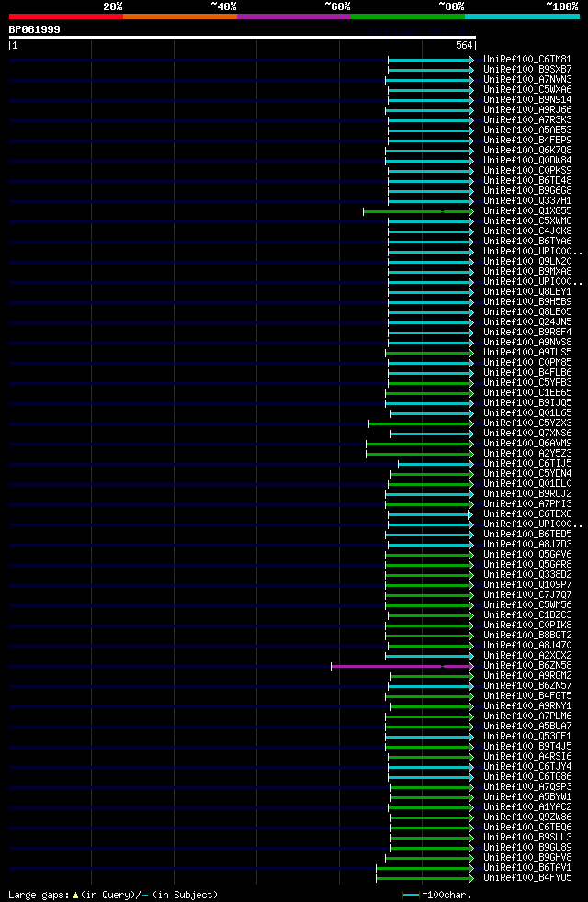Screen dimensions: 588x902
Task: Open hit UniRef100_A9RJ66
Action: (x=527, y=110)
